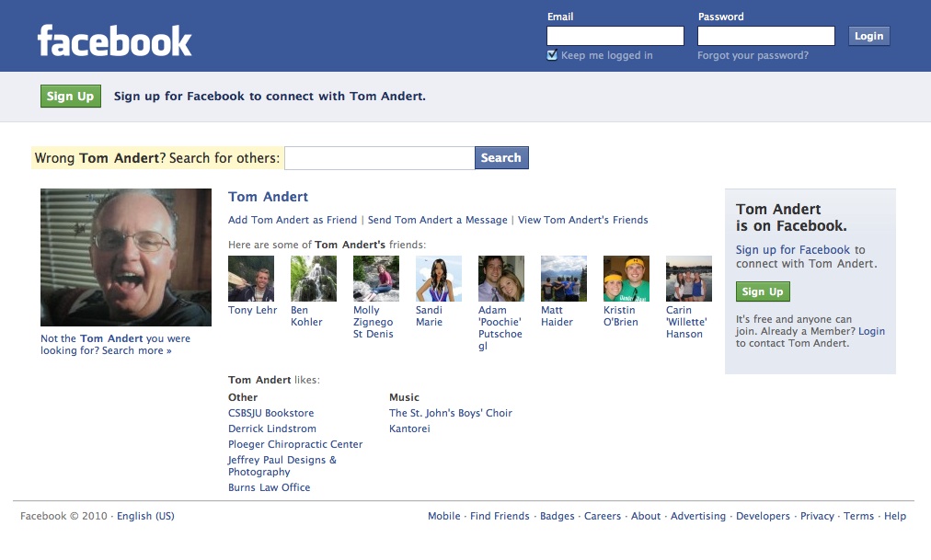This screenshot has width=931, height=560.
Task: Click the Facebook logo
Action: click(115, 41)
